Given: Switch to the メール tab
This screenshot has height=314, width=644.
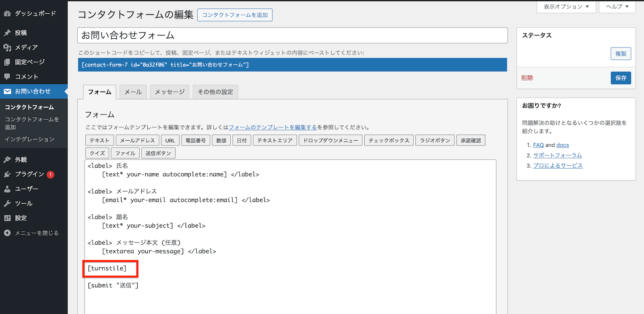Looking at the screenshot, I should (133, 92).
